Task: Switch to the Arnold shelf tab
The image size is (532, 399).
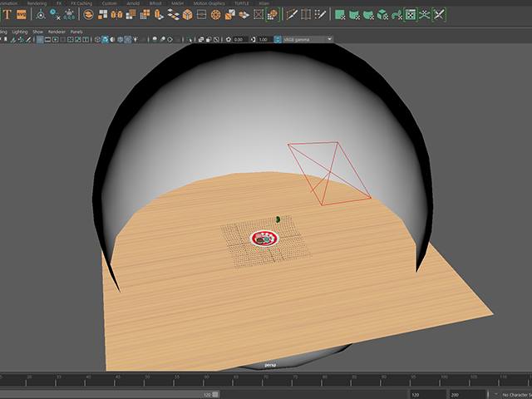Action: (x=133, y=3)
